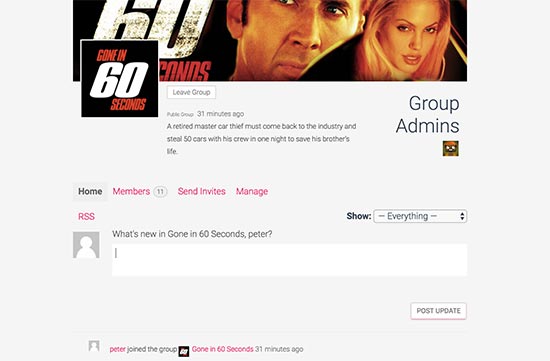Viewport: 550px width, 361px height.
Task: Open the Gone in 60 Seconds activity link
Action: pyautogui.click(x=222, y=349)
